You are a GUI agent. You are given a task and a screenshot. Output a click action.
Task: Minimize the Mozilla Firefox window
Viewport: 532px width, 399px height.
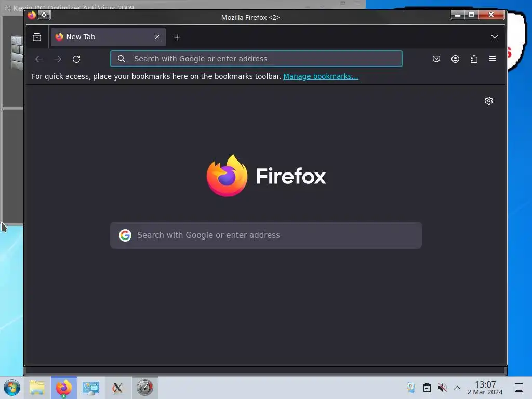tap(458, 15)
